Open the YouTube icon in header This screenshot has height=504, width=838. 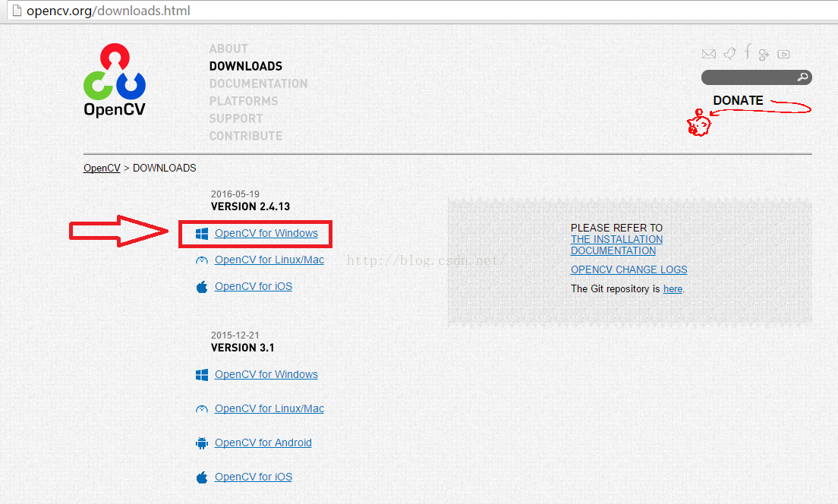point(783,54)
